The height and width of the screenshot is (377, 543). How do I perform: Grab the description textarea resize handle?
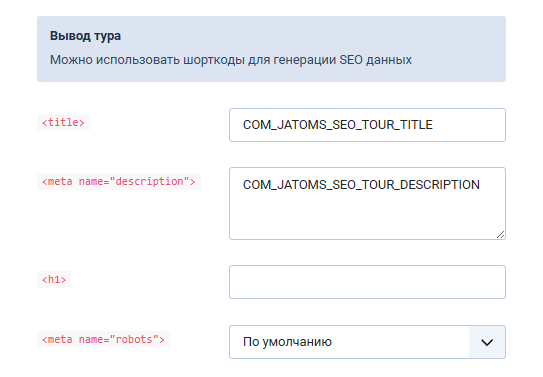tap(501, 235)
